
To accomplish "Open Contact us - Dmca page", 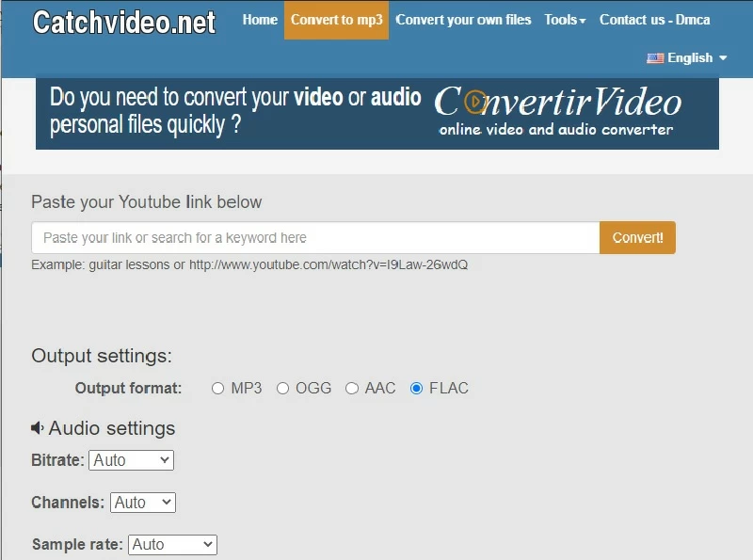I will coord(654,20).
